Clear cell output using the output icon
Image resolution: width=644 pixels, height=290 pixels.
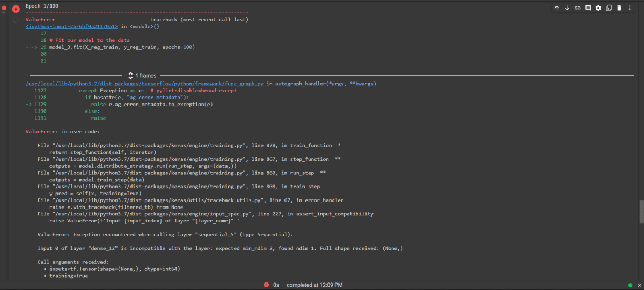tap(16, 20)
